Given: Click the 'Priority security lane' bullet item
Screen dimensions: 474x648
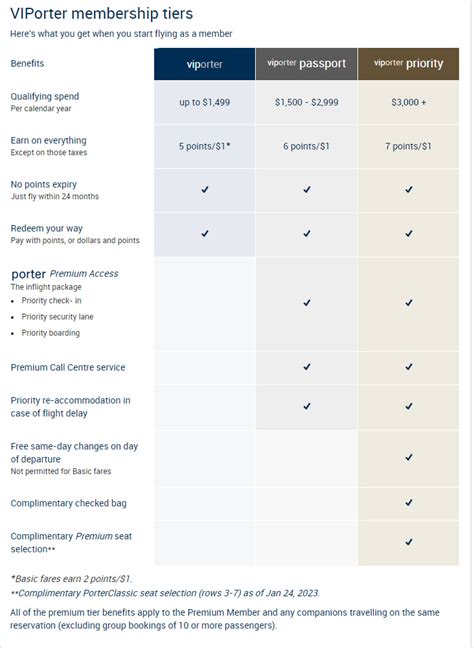Looking at the screenshot, I should coord(57,317).
